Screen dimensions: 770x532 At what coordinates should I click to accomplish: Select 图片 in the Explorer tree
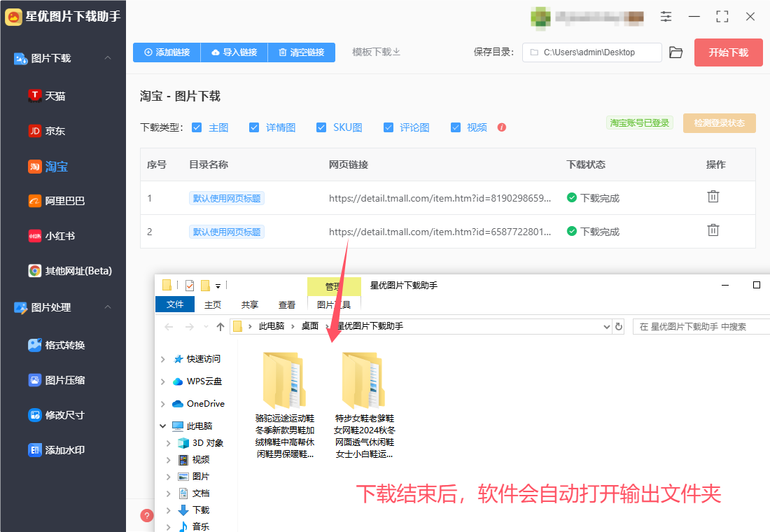coord(194,477)
